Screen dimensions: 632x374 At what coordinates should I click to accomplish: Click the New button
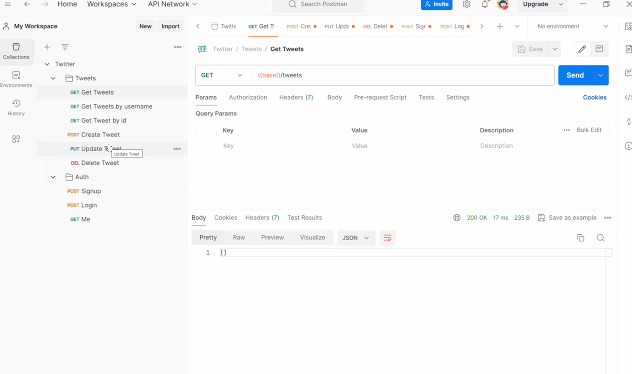pos(146,26)
